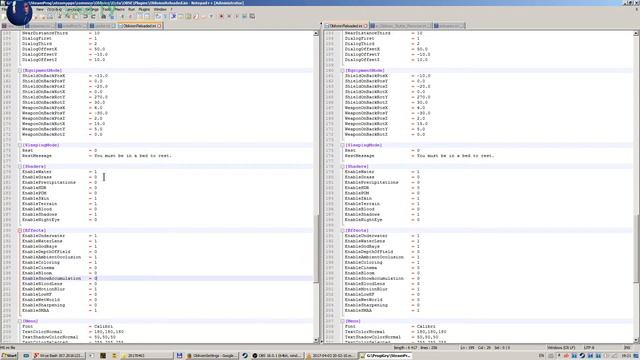The width and height of the screenshot is (640, 360).
Task: Select OblivionReloaded.ini tab in left pane
Action: (140, 26)
